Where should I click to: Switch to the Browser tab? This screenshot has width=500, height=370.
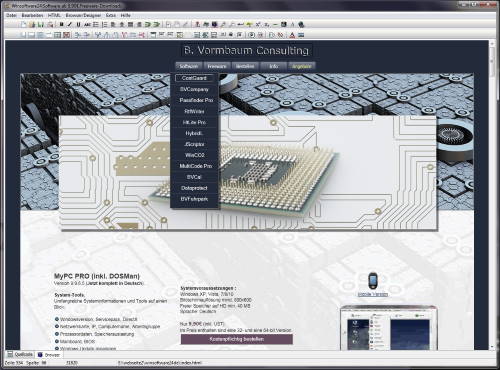49,355
